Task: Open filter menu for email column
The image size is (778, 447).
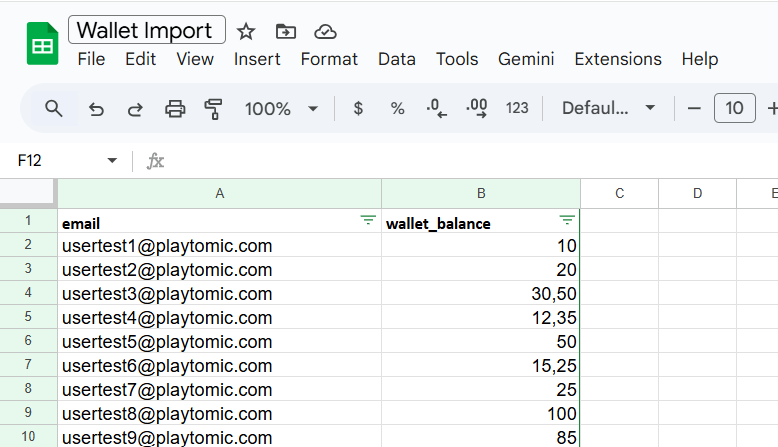Action: tap(368, 220)
